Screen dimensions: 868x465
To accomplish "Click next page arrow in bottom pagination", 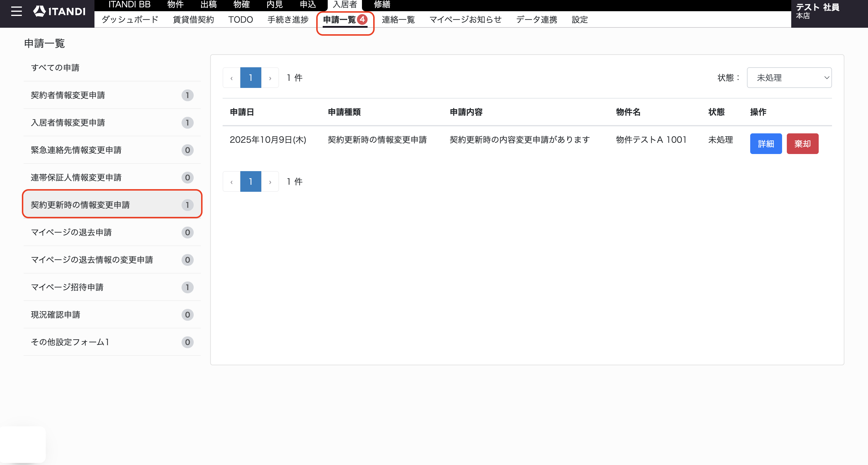I will click(x=270, y=181).
